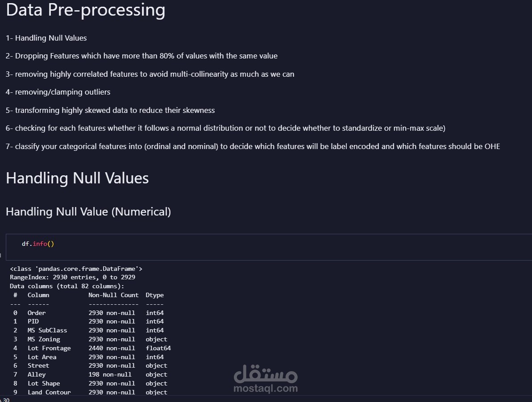Click the Handling Null Value (Numerical) subheading
The image size is (532, 402).
88,211
